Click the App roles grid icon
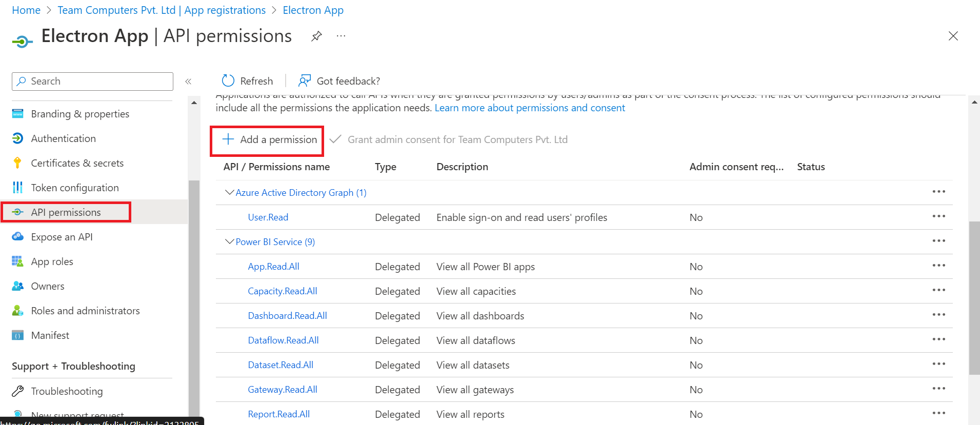The image size is (980, 425). 17,261
